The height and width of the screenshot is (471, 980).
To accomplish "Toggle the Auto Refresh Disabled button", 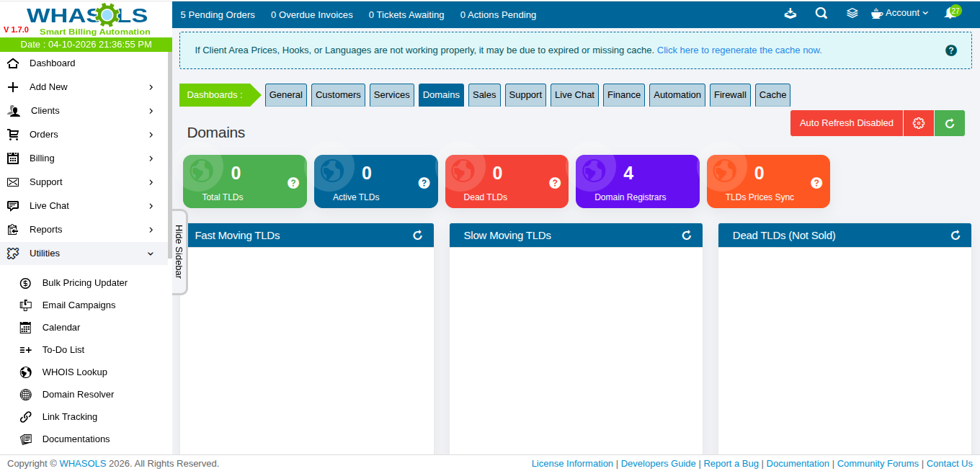I will coord(846,123).
